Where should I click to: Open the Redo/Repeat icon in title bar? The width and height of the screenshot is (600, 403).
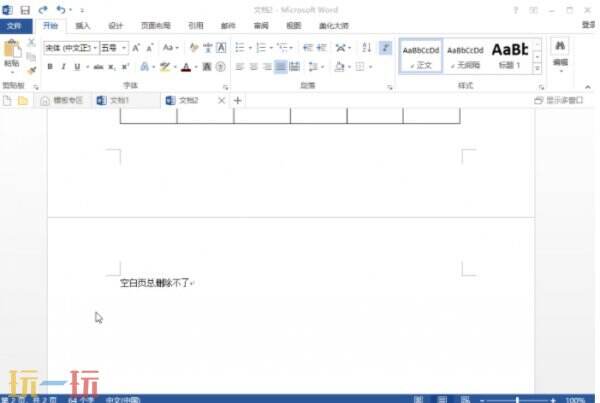[x=43, y=10]
